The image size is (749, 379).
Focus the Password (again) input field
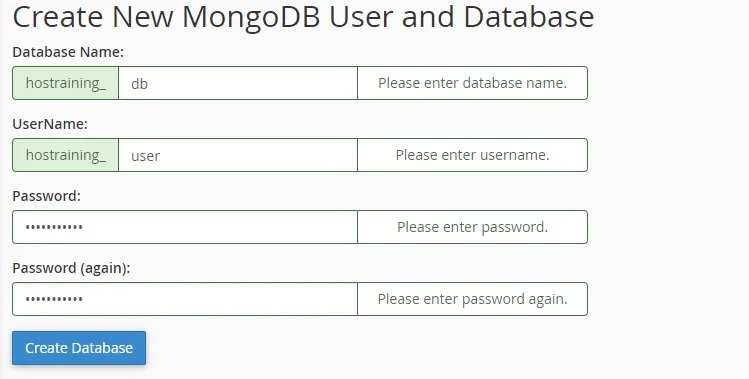click(185, 299)
